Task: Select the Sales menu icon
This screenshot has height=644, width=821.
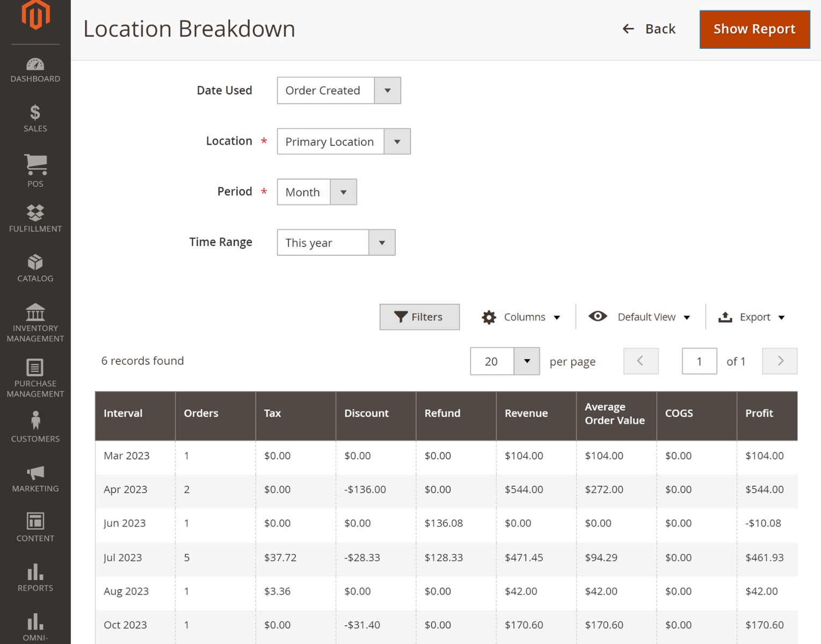Action: coord(35,118)
